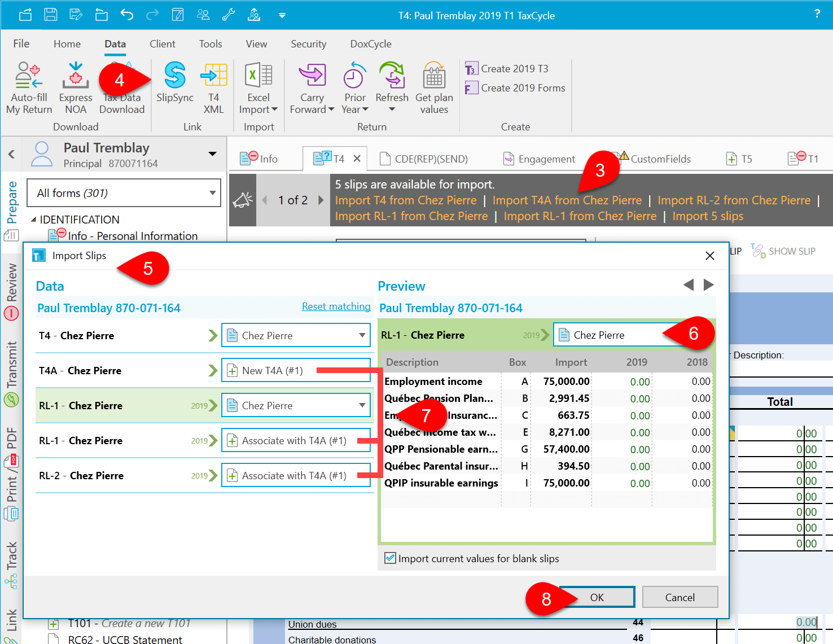Screen dimensions: 833x644
Task: Click SHOW SLIP button
Action: point(783,251)
